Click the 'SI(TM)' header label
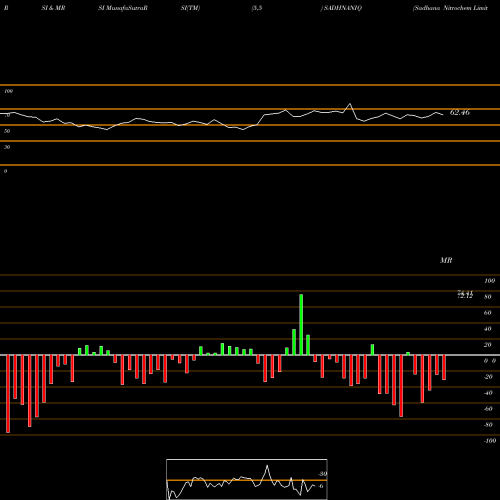500x500 pixels. pos(190,8)
